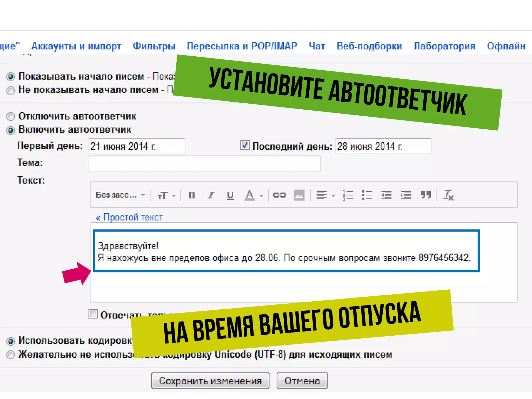Screen dimensions: 532x399
Task: Apply italic formatting
Action: (211, 195)
